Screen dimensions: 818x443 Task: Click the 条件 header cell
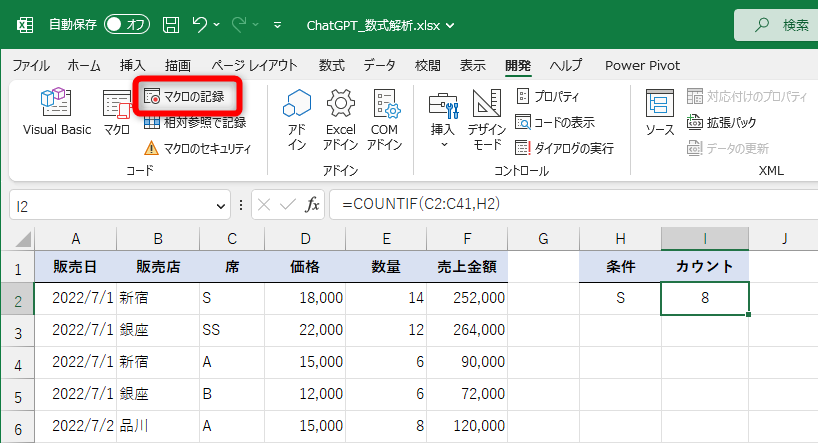click(620, 267)
